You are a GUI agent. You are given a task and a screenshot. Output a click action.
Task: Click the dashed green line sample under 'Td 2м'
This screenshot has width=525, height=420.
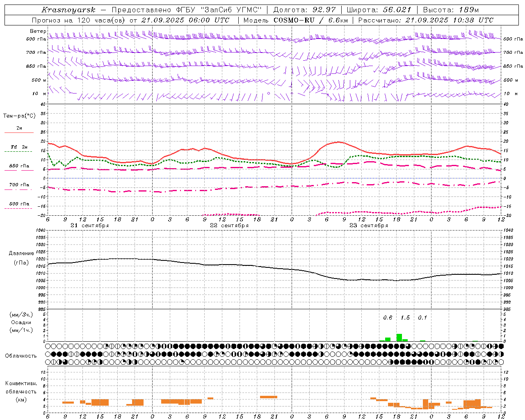pos(19,152)
